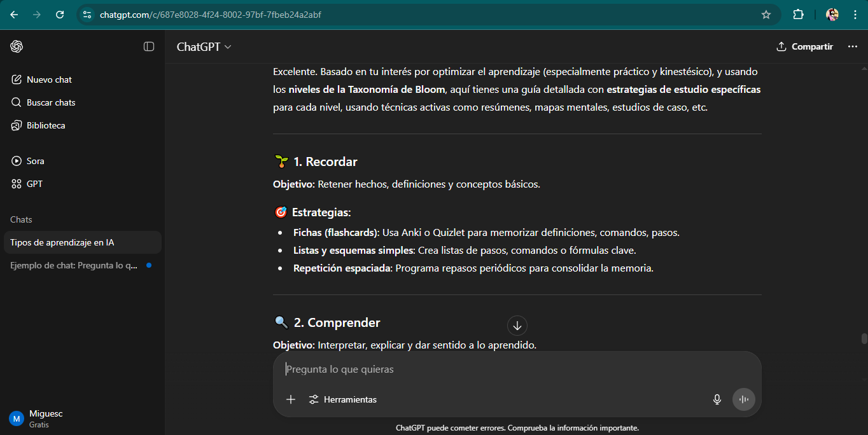Open ChatGPT model selector dropdown

(x=204, y=46)
